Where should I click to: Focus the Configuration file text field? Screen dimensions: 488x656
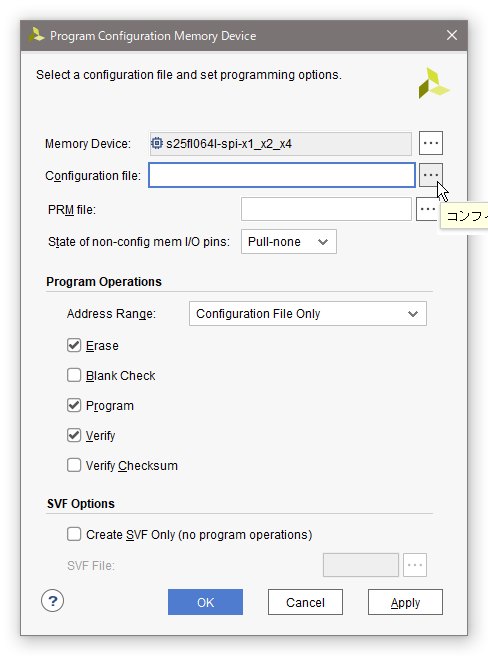pos(282,175)
